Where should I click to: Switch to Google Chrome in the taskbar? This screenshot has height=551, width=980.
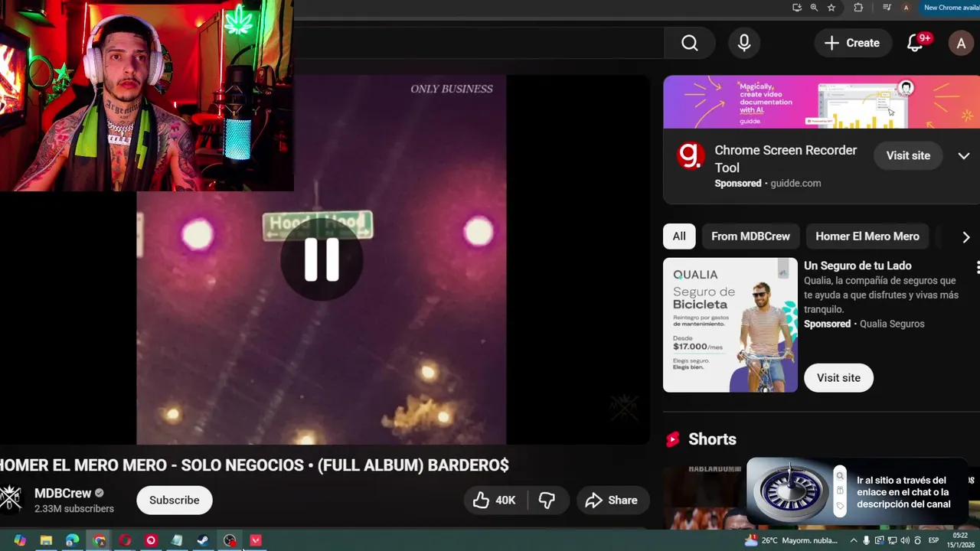100,540
